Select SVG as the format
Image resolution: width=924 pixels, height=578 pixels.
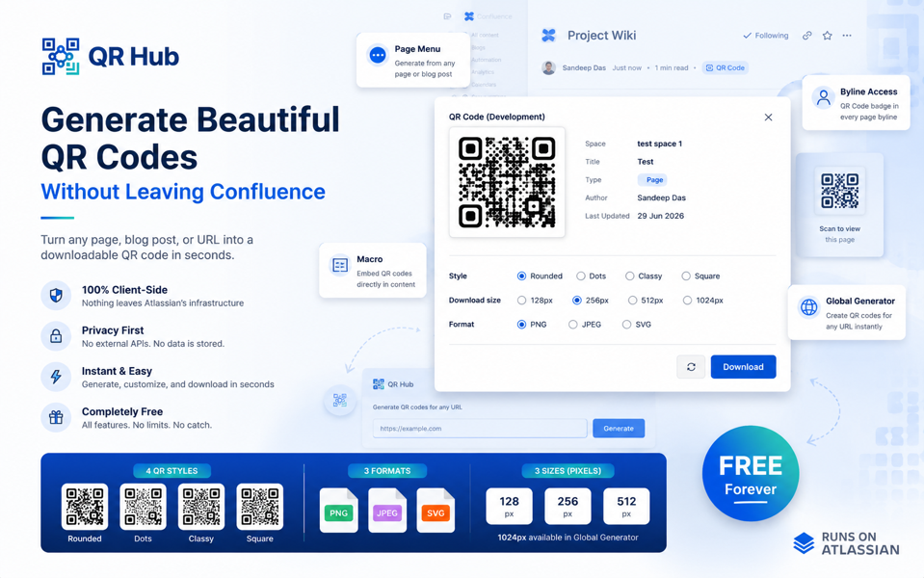(x=626, y=324)
